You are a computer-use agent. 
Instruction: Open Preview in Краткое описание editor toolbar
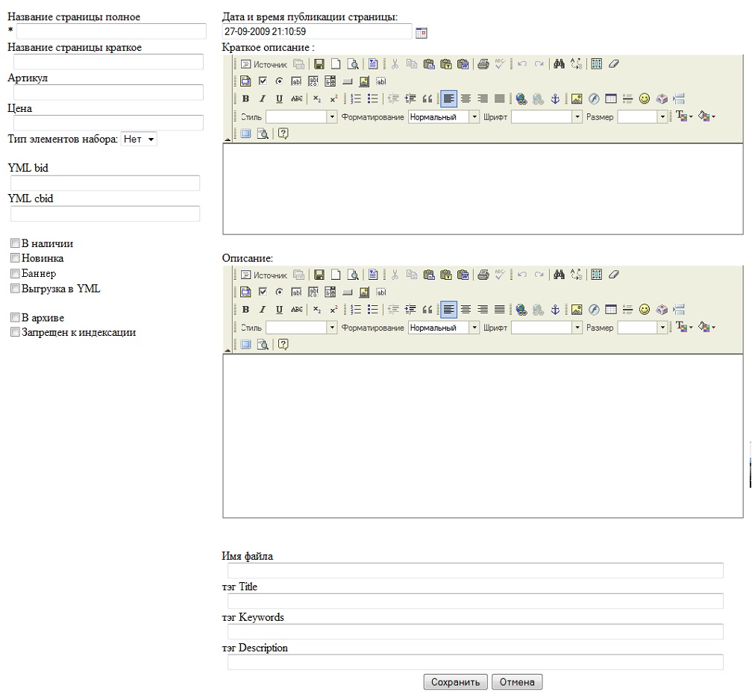[x=353, y=64]
